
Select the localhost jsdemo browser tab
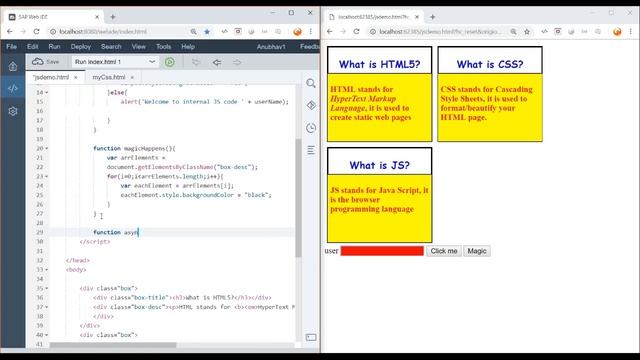373,17
